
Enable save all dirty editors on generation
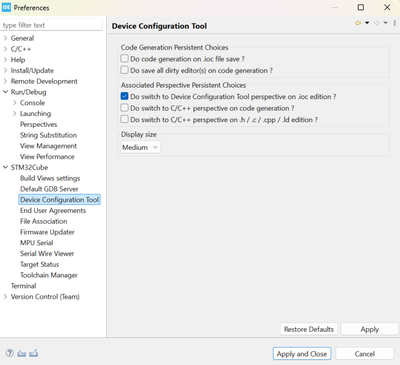tap(124, 70)
